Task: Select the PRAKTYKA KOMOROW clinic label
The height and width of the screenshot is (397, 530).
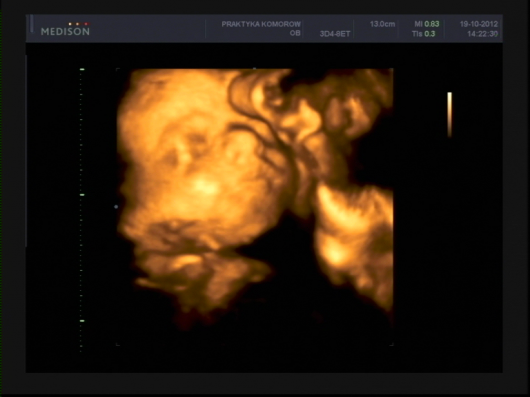Action: click(261, 24)
